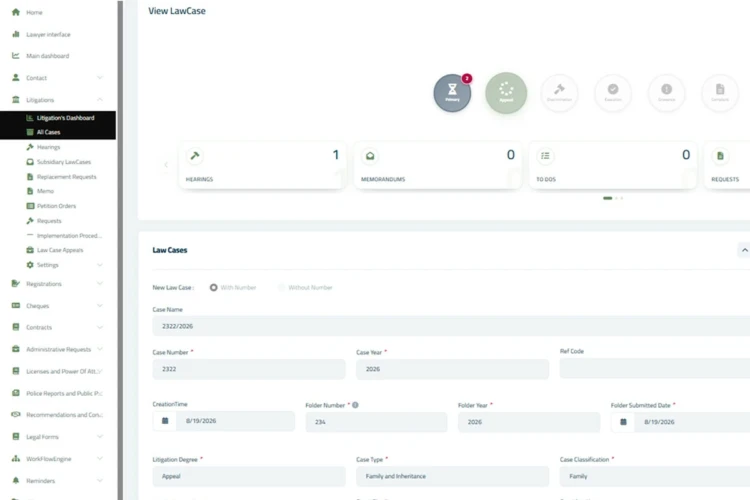Select the Without Number radio button
750x500 pixels.
point(281,287)
